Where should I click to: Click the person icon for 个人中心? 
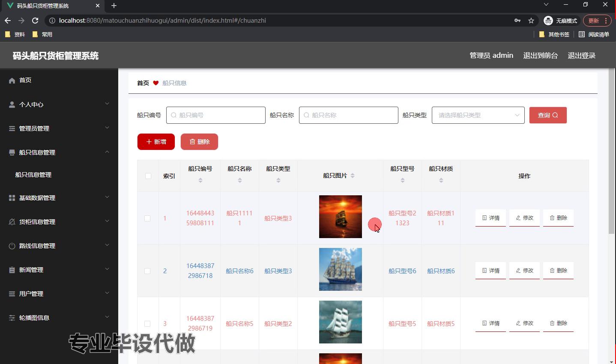[12, 104]
